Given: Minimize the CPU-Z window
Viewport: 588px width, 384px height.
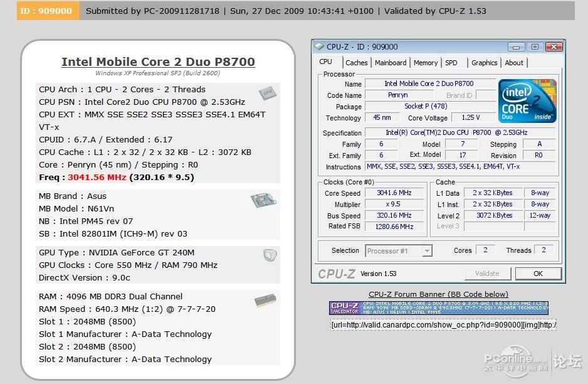Looking at the screenshot, I should tap(517, 47).
